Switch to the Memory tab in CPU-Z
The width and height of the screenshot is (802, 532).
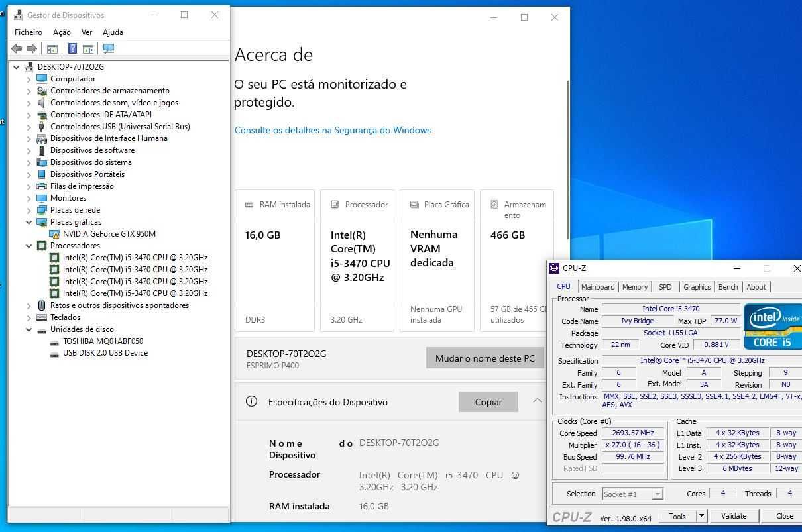point(635,287)
